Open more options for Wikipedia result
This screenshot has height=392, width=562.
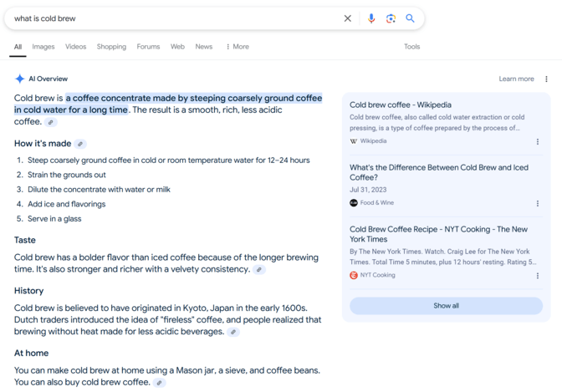coord(538,142)
